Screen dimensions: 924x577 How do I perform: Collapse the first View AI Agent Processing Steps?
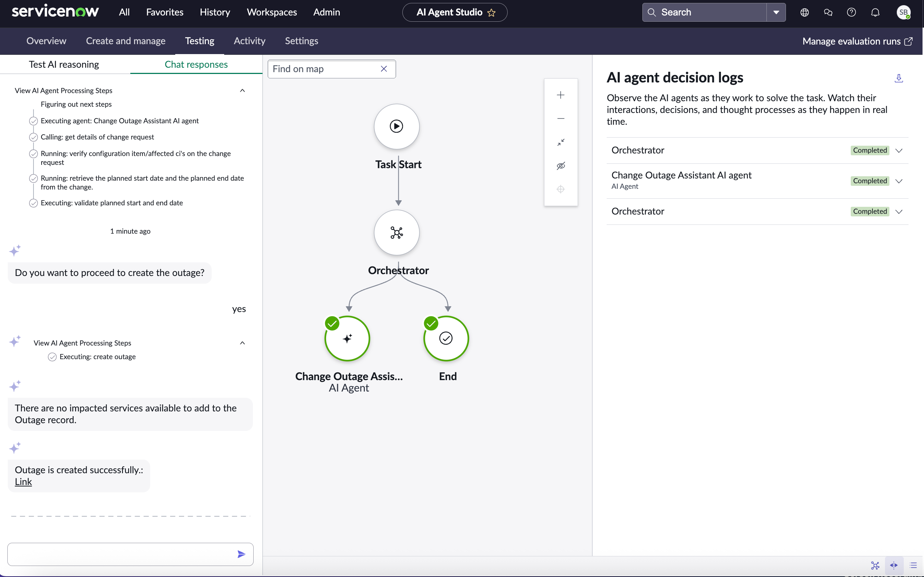point(242,91)
